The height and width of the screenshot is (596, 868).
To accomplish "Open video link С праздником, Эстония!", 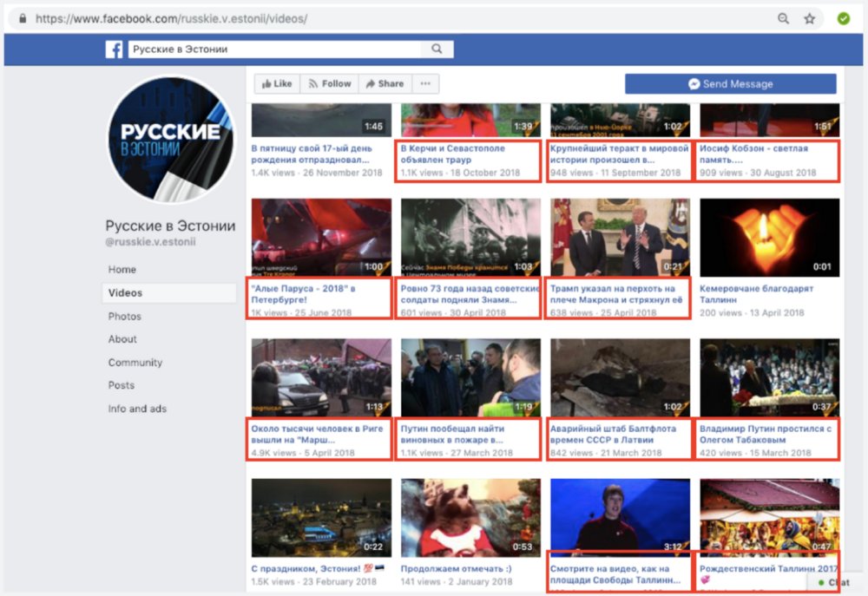I will [318, 568].
